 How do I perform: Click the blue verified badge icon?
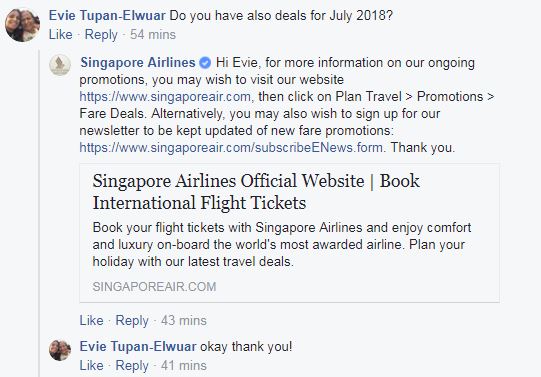[x=205, y=63]
